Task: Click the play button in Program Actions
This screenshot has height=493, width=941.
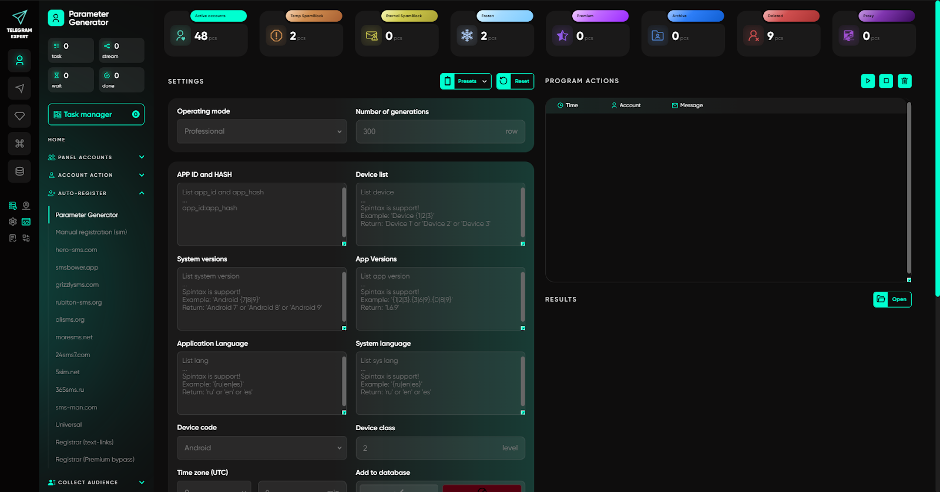Action: tap(868, 81)
